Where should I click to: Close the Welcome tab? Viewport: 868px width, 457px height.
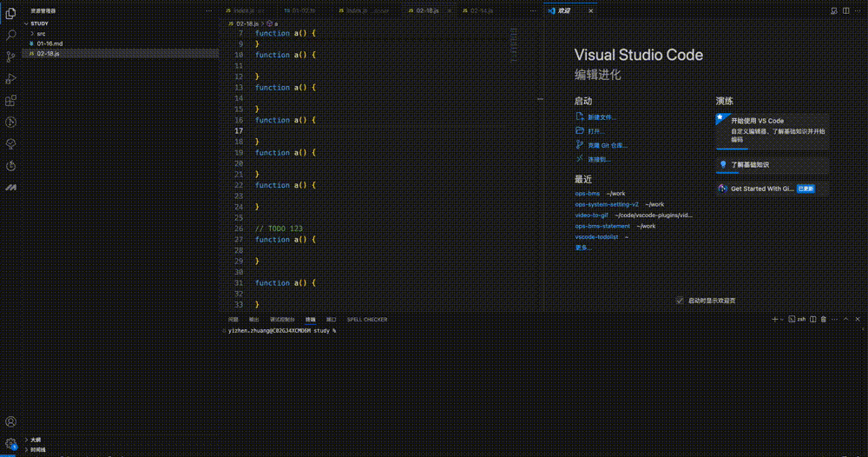590,10
